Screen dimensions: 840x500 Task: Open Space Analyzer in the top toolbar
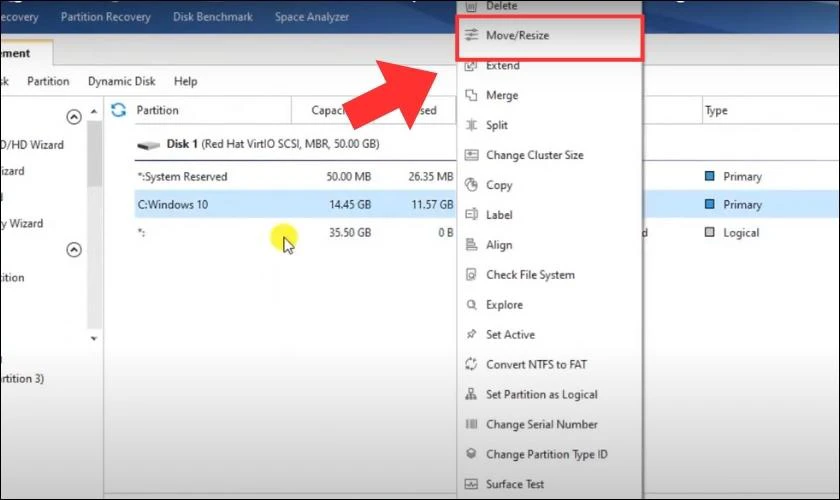click(x=312, y=17)
